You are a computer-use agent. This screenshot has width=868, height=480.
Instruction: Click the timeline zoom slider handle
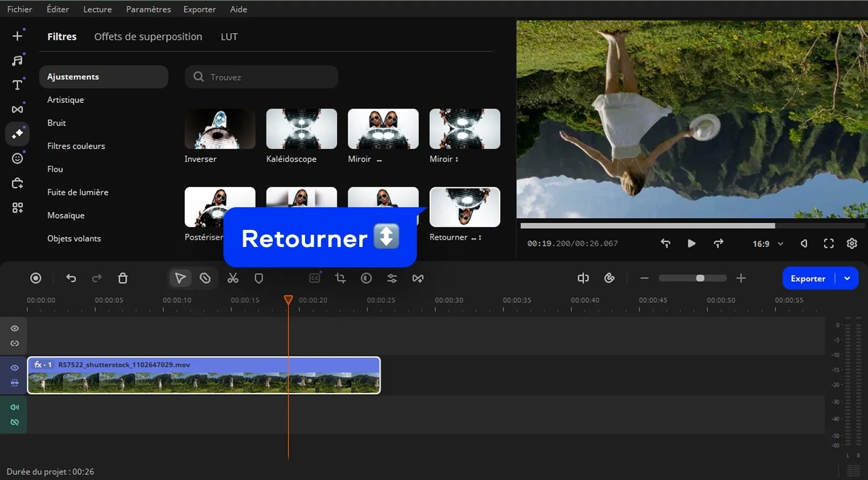click(x=700, y=278)
